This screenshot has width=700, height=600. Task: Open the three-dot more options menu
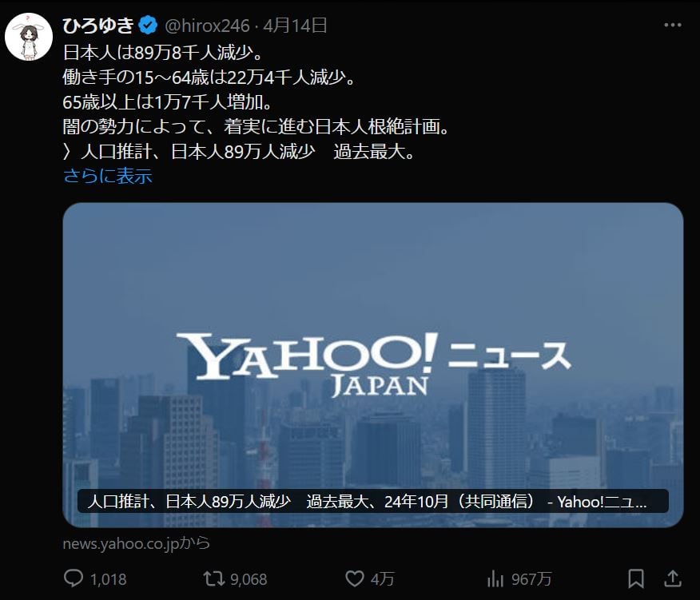coord(672,25)
